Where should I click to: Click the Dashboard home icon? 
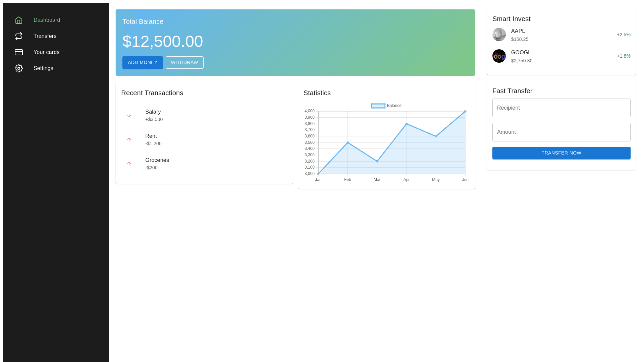coord(19,20)
